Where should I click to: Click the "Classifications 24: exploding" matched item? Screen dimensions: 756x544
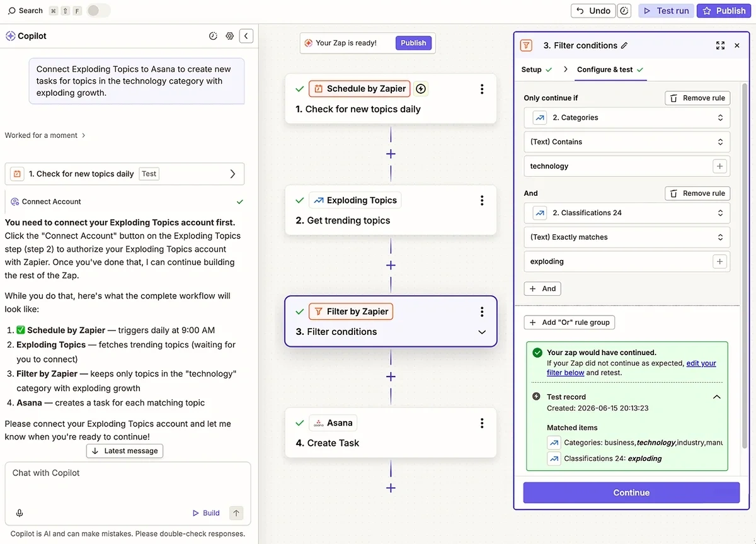pos(605,459)
